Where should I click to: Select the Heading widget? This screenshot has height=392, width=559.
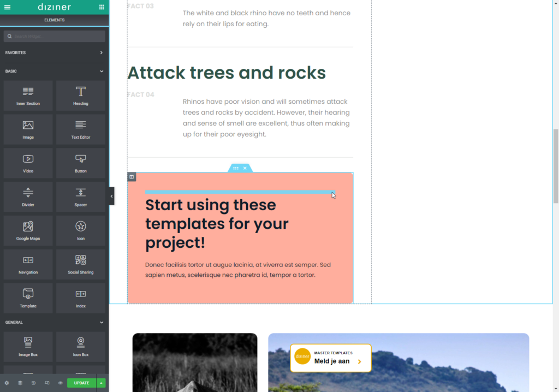pyautogui.click(x=81, y=96)
